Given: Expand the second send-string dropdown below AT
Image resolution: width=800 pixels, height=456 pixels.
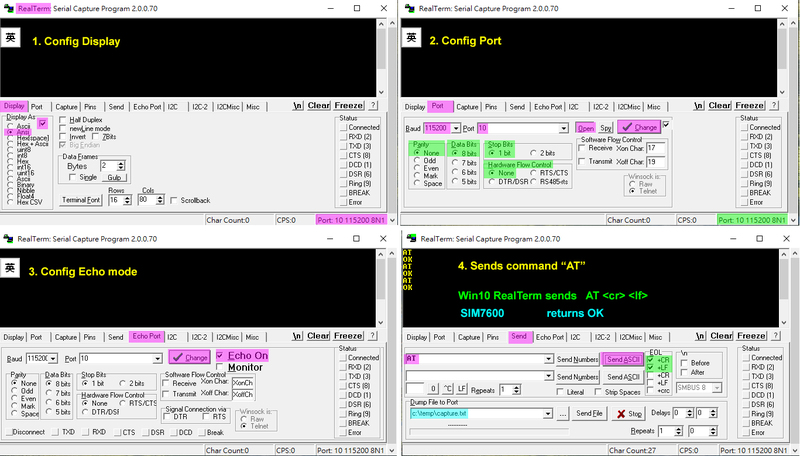Looking at the screenshot, I should tap(548, 376).
